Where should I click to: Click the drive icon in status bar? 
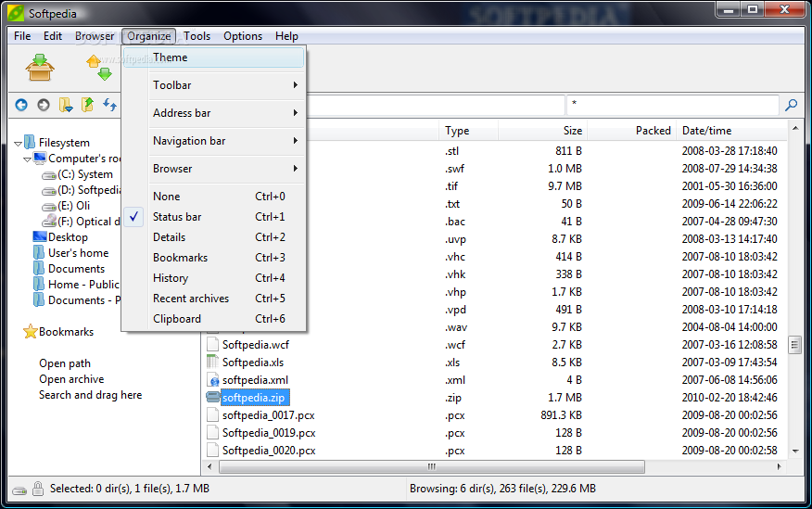19,490
